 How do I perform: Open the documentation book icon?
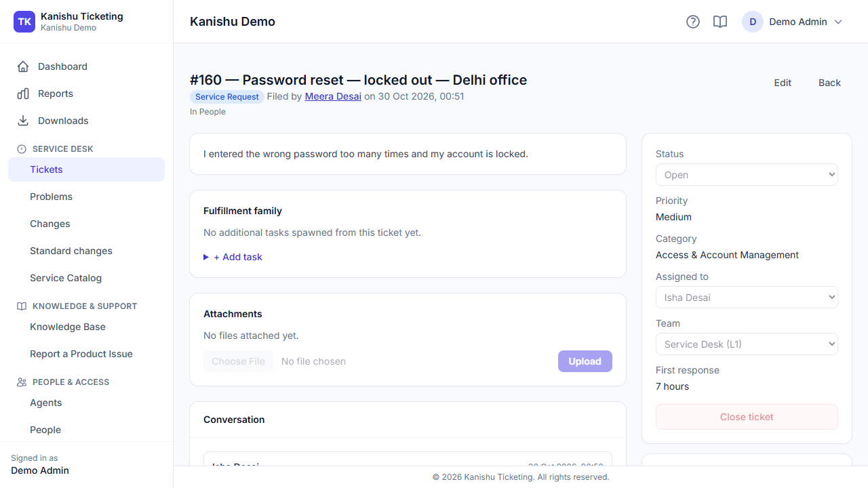[720, 22]
